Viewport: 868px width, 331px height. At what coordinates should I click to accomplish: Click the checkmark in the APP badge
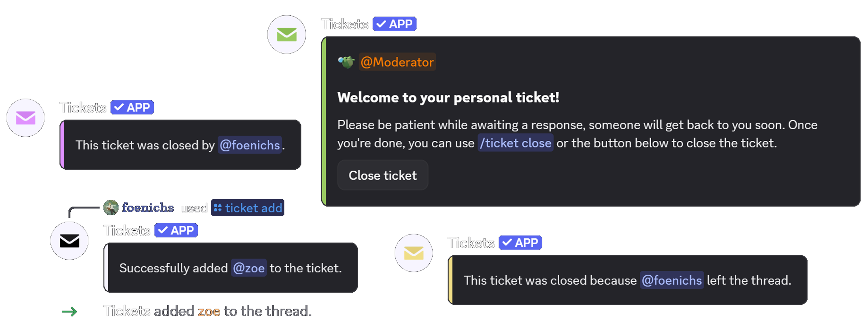380,24
